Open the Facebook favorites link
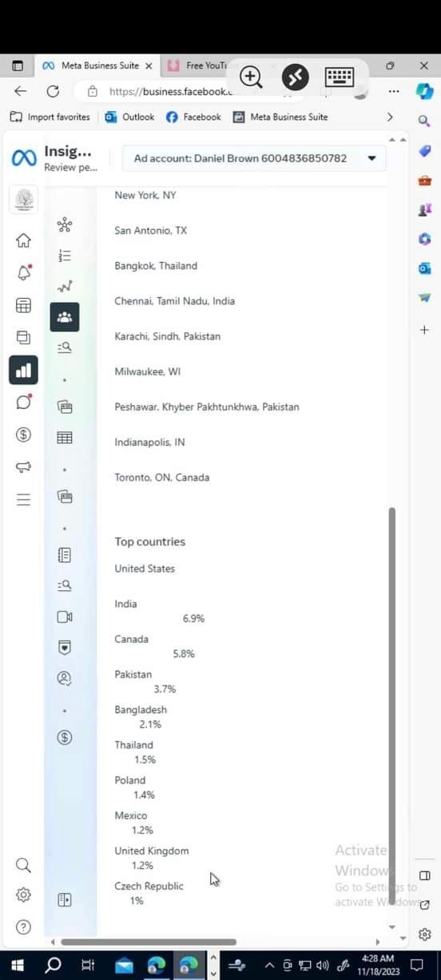This screenshot has width=441, height=980. tap(193, 117)
